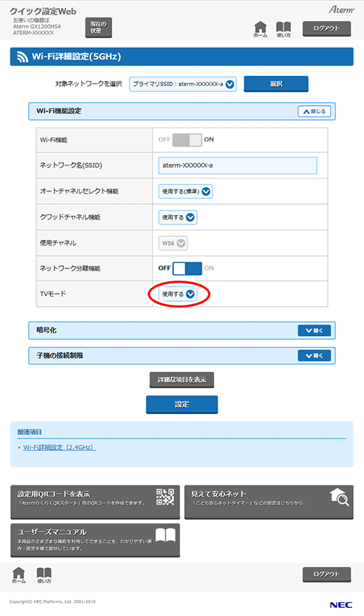The height and width of the screenshot is (616, 364).
Task: Click the open book icon in ユーザーズマニュアル
Action: pos(165,535)
